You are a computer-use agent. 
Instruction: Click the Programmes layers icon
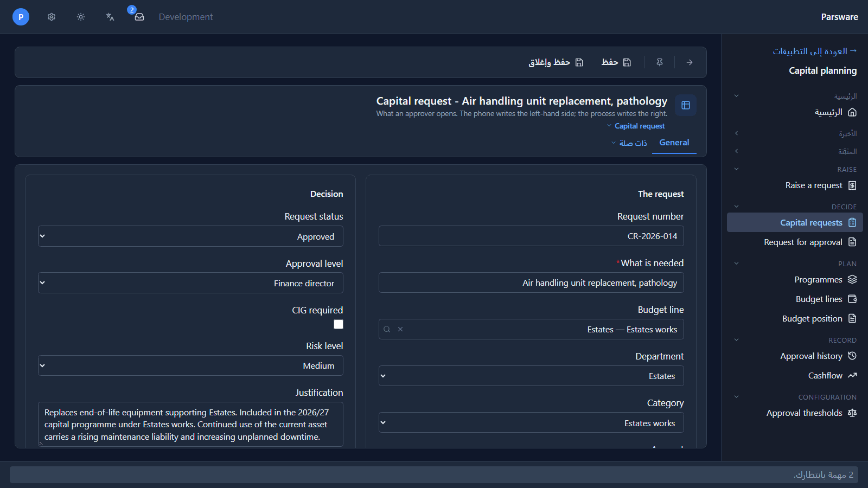coord(852,279)
